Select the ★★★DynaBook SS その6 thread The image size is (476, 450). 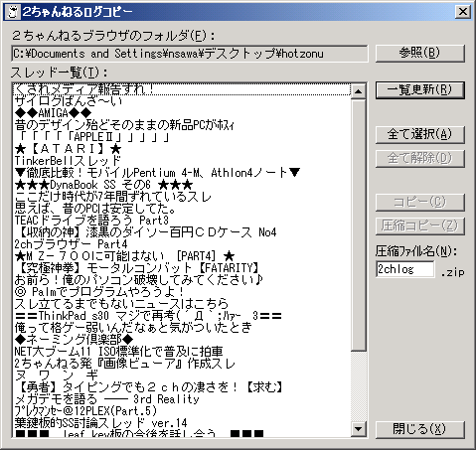(103, 185)
